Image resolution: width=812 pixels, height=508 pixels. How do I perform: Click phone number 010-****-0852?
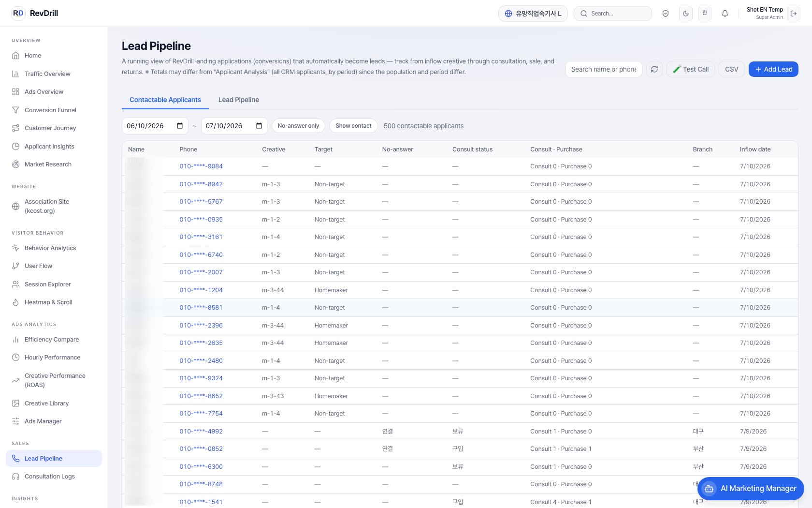[201, 448]
